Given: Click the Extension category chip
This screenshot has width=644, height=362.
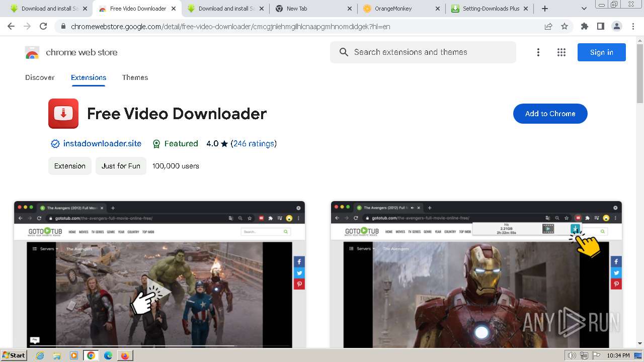Looking at the screenshot, I should click(x=70, y=166).
